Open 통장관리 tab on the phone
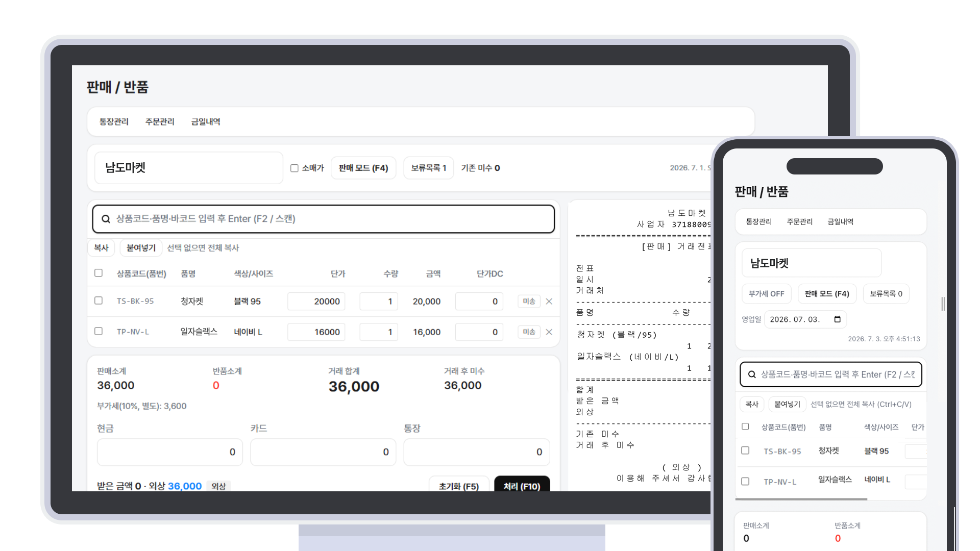Image resolution: width=980 pixels, height=551 pixels. 759,221
